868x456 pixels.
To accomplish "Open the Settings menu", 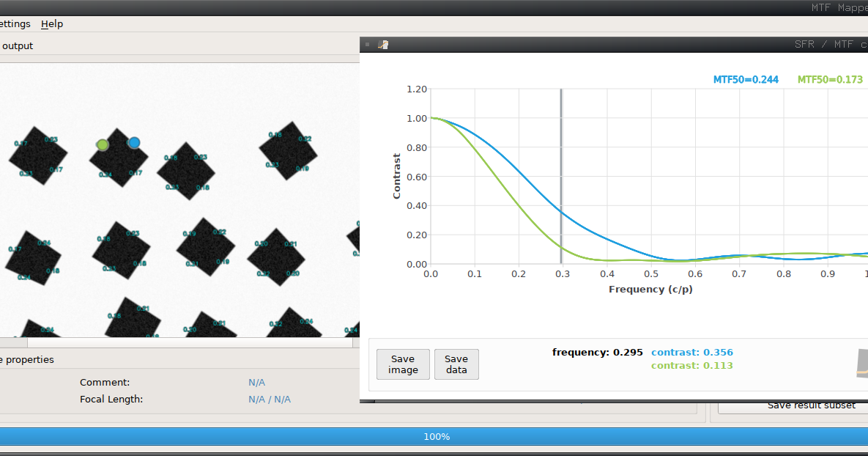I will coord(16,23).
